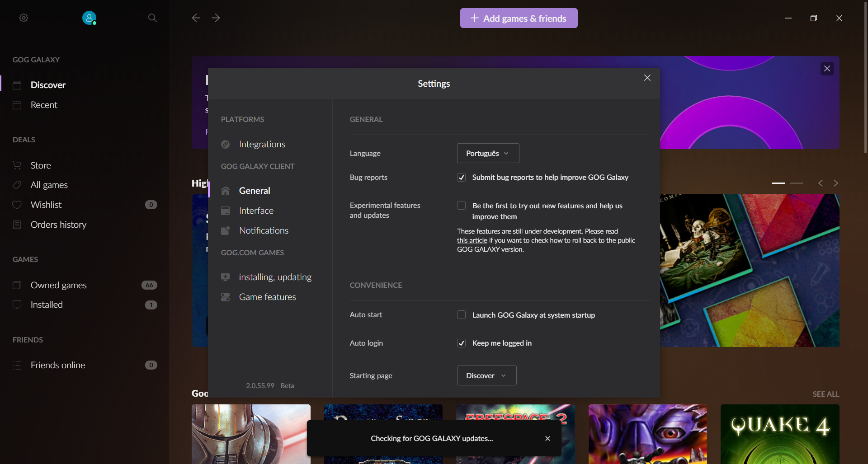The image size is (868, 464).
Task: Click the Interface settings icon
Action: click(x=226, y=211)
